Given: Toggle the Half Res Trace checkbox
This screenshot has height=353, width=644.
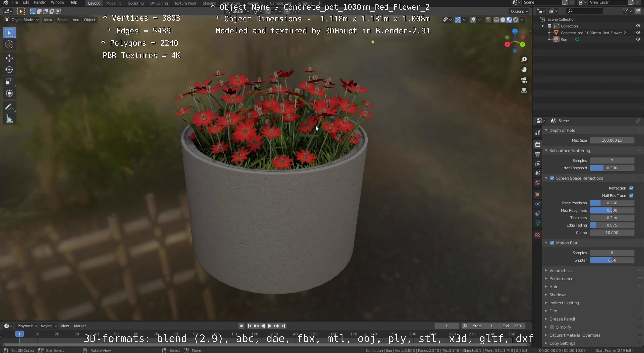Looking at the screenshot, I should tap(632, 195).
